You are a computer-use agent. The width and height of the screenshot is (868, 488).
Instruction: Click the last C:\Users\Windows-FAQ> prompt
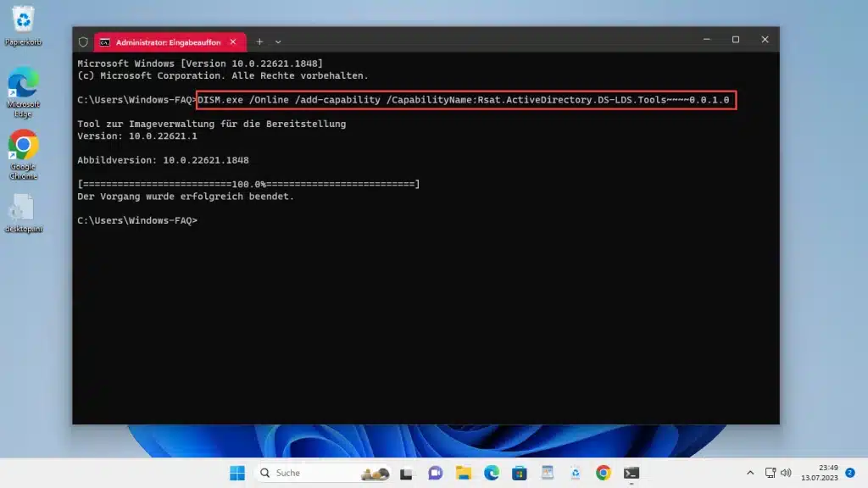click(x=136, y=221)
